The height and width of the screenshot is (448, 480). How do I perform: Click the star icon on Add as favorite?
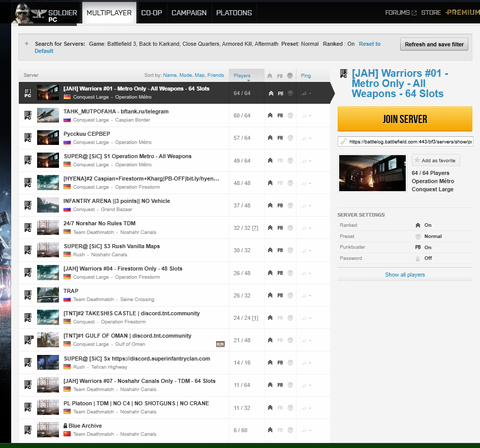pyautogui.click(x=417, y=160)
